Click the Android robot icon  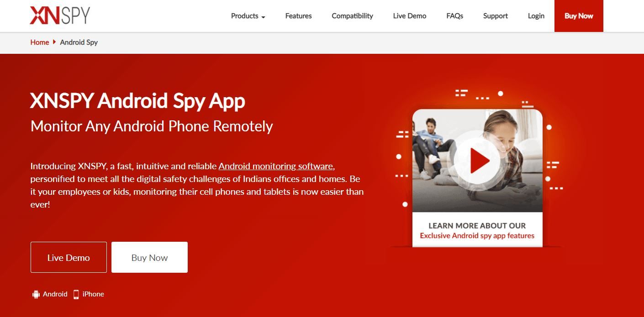36,294
